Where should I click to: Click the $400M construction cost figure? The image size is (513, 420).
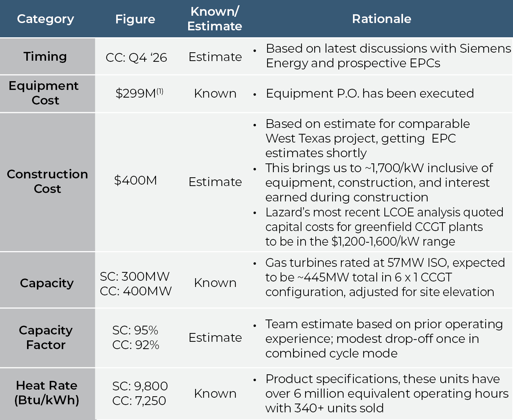pos(136,181)
